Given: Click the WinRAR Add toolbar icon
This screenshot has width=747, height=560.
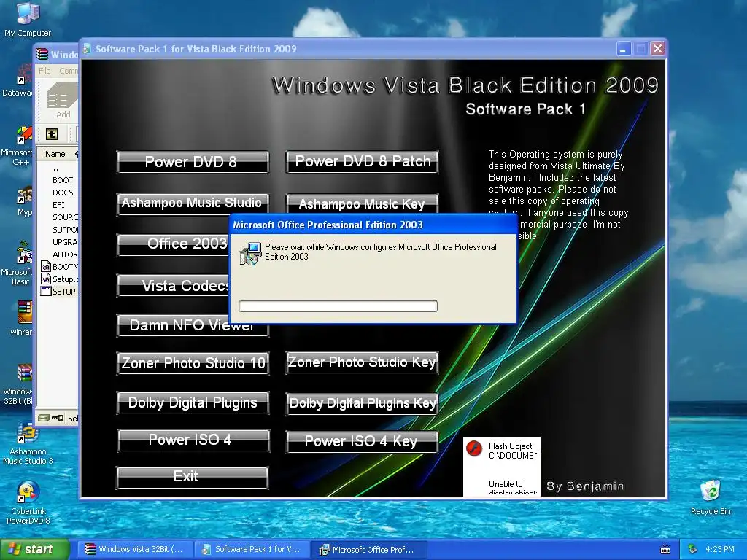Looking at the screenshot, I should 62,101.
